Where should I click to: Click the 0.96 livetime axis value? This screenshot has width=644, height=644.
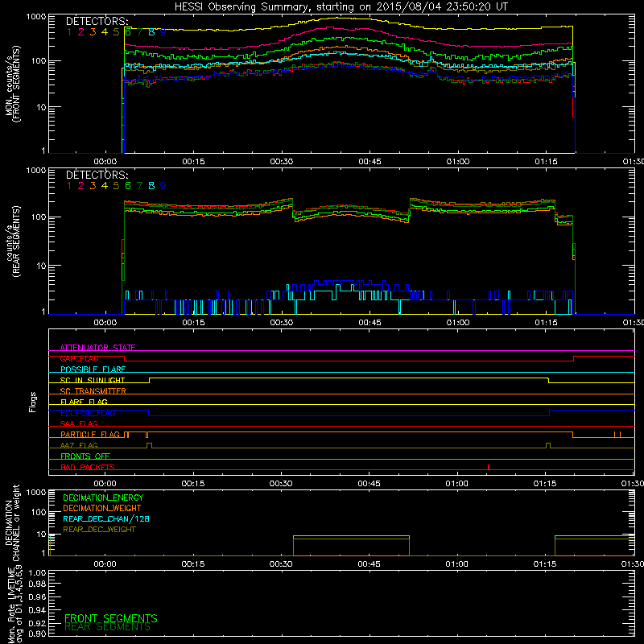point(37,597)
